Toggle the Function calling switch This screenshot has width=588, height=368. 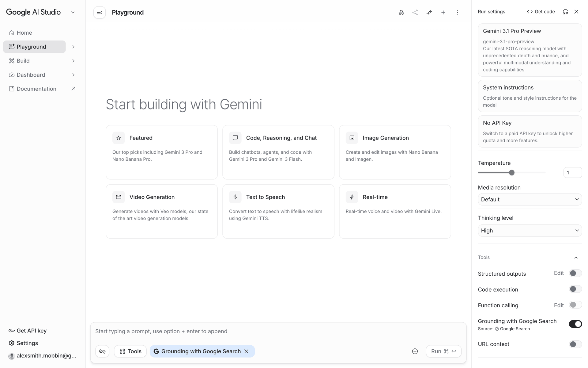575,305
